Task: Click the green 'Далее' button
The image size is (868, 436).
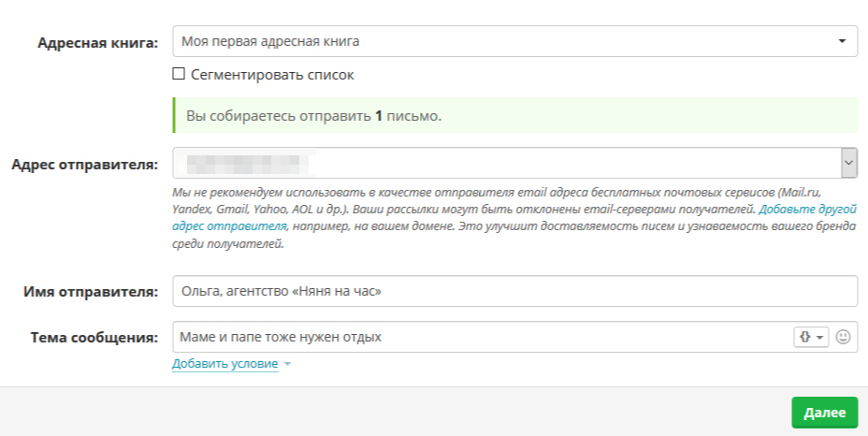Action: pyautogui.click(x=824, y=413)
